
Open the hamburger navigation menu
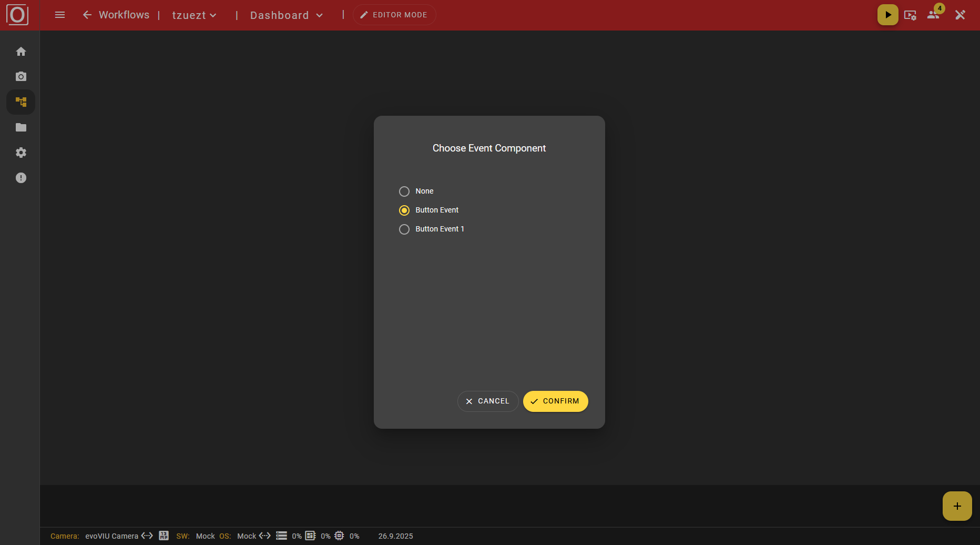(x=60, y=15)
